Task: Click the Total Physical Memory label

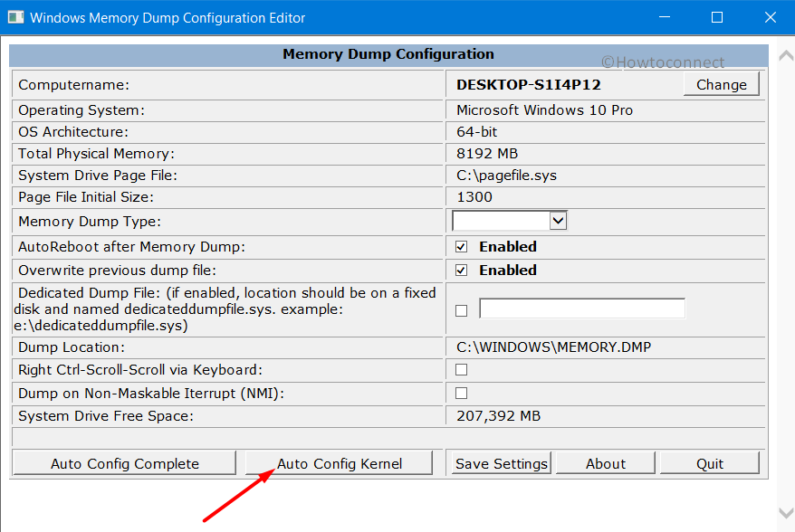Action: click(96, 154)
